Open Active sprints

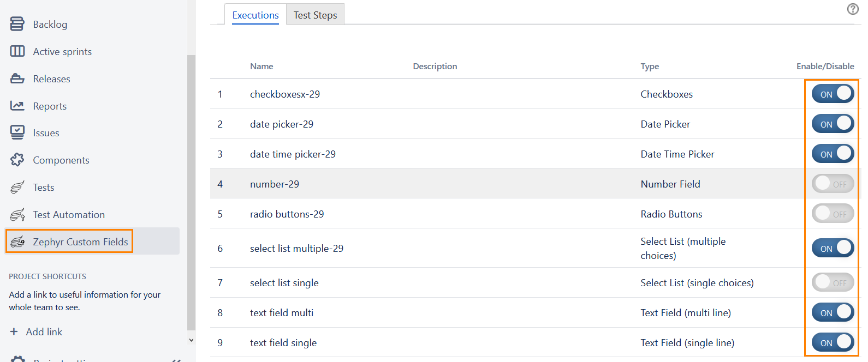(62, 51)
